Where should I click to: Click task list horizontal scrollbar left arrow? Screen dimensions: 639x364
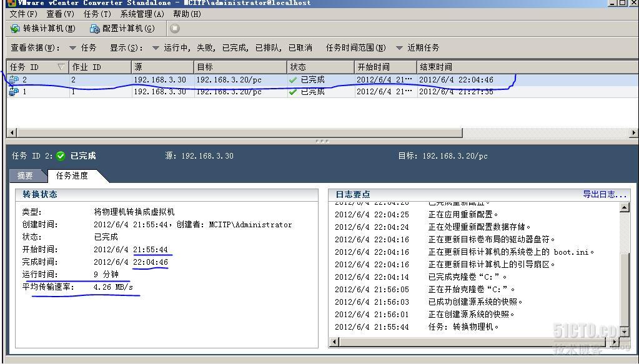click(x=12, y=133)
